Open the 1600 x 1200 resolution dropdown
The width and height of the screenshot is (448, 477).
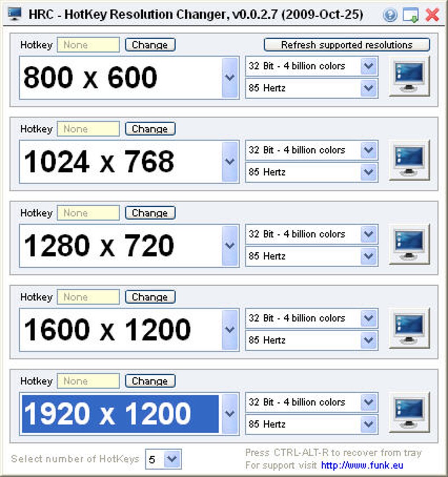(x=230, y=330)
